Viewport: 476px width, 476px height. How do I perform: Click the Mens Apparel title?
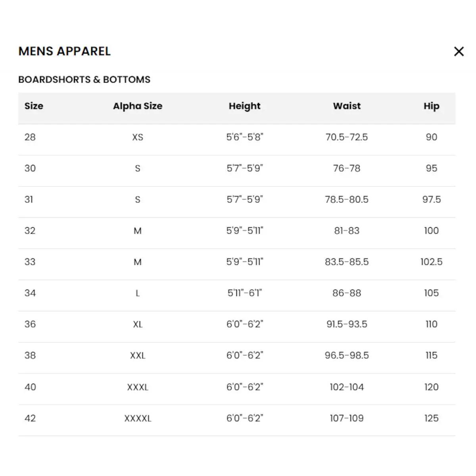[65, 51]
